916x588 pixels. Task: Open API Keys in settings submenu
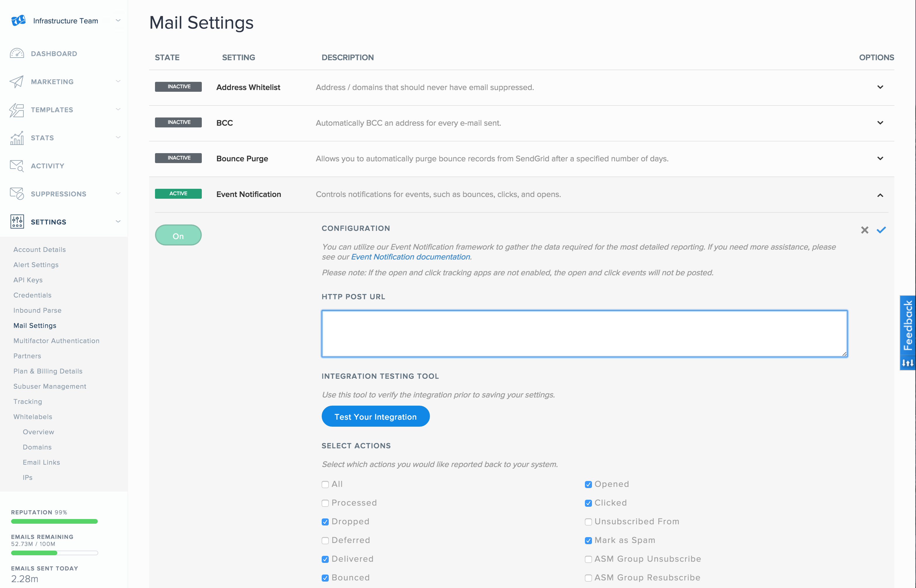coord(28,280)
